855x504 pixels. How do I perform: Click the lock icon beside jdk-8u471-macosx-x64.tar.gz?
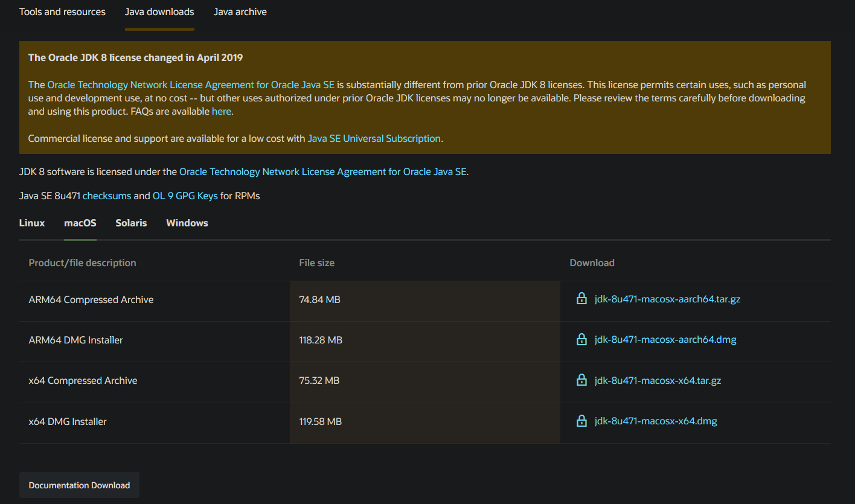581,380
